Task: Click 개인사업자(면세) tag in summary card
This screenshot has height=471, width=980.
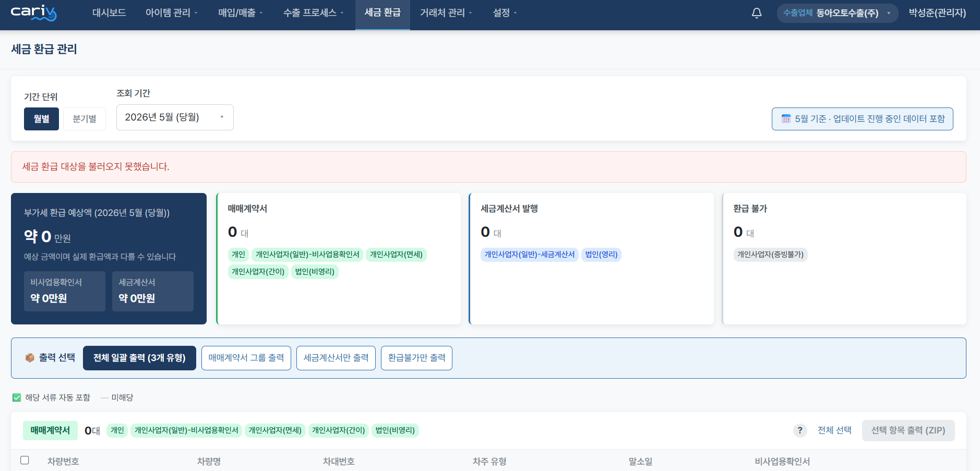Action: [396, 255]
